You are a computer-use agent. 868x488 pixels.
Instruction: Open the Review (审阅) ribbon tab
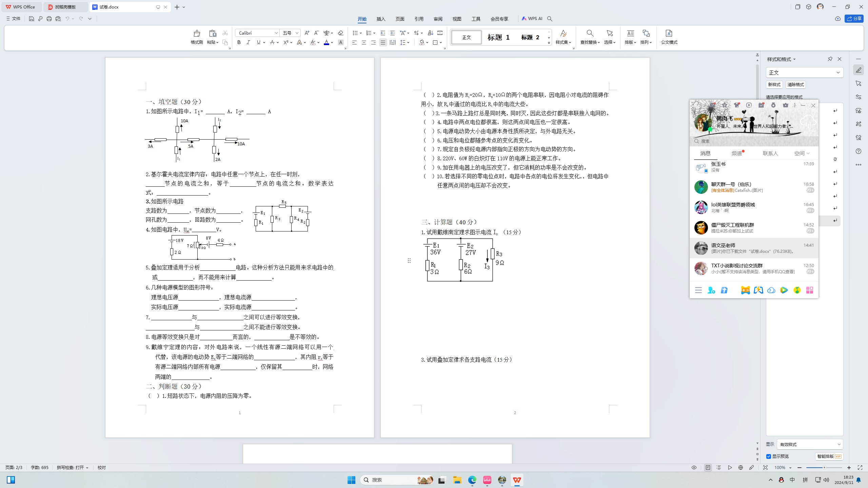(x=438, y=19)
